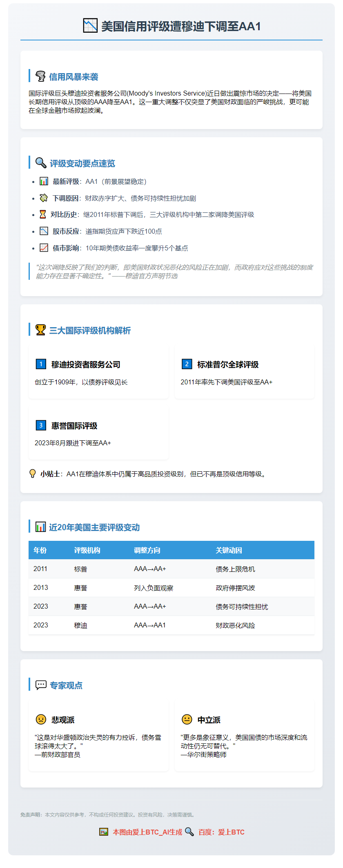Image resolution: width=343 pixels, height=868 pixels.
Task: Click the 下调原因 bullet label
Action: click(65, 198)
